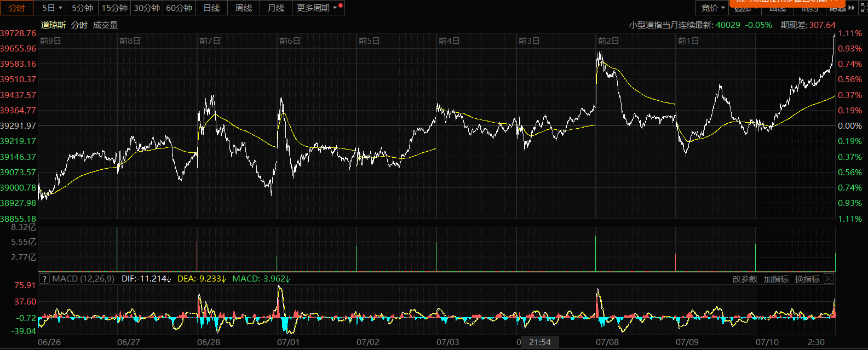Click the 07/01 date on the axis
This screenshot has height=350, width=868.
[x=288, y=342]
